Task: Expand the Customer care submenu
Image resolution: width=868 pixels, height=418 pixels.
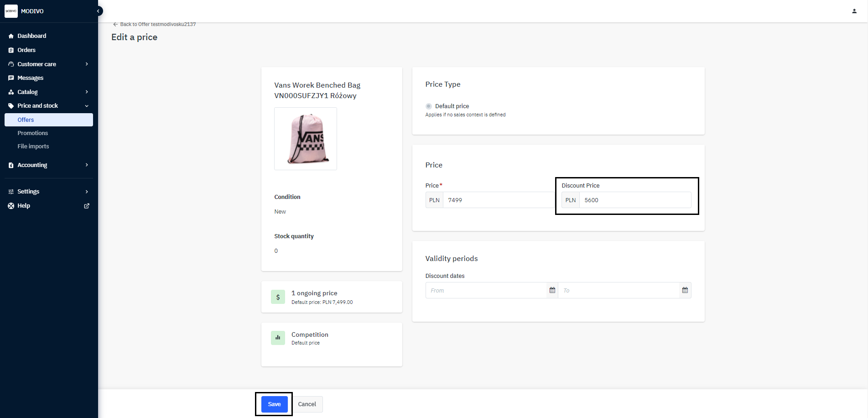Action: (x=87, y=64)
